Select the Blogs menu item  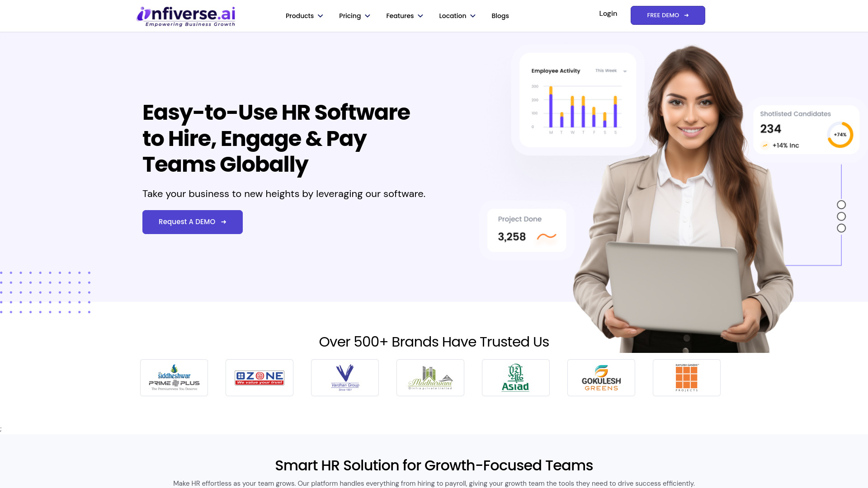pos(500,15)
